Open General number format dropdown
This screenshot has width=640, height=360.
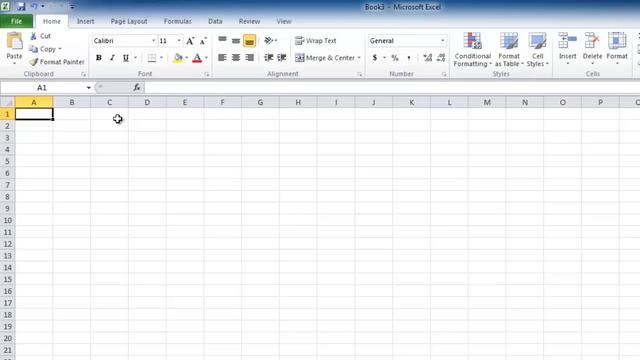(442, 41)
